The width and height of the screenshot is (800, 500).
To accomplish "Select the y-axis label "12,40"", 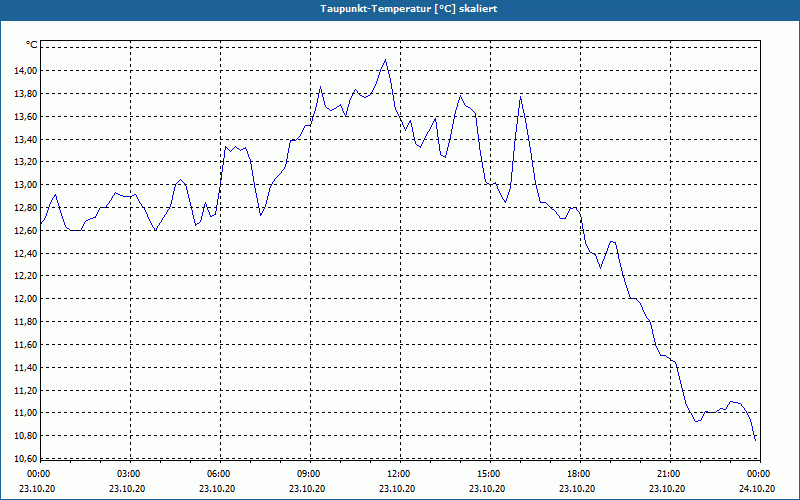I will coord(26,254).
